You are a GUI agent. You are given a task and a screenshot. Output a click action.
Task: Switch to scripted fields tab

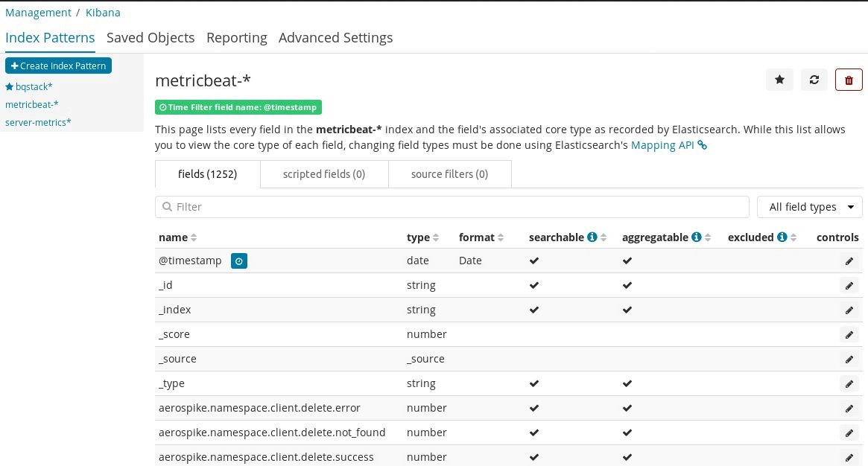[323, 174]
